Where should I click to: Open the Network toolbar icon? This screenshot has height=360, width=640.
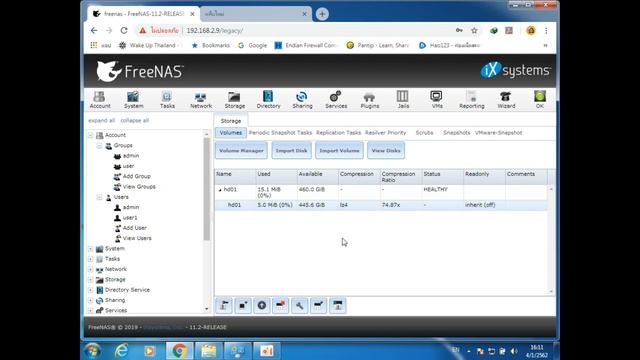(201, 100)
